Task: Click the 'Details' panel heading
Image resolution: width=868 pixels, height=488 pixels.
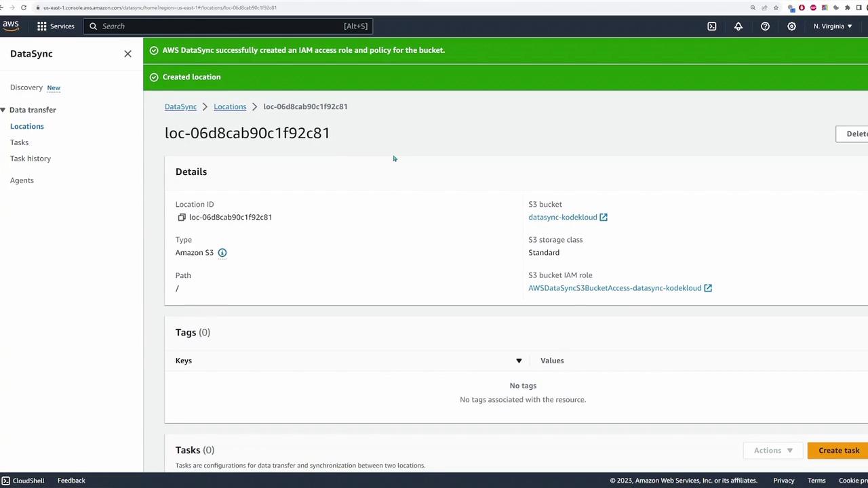Action: pyautogui.click(x=191, y=171)
